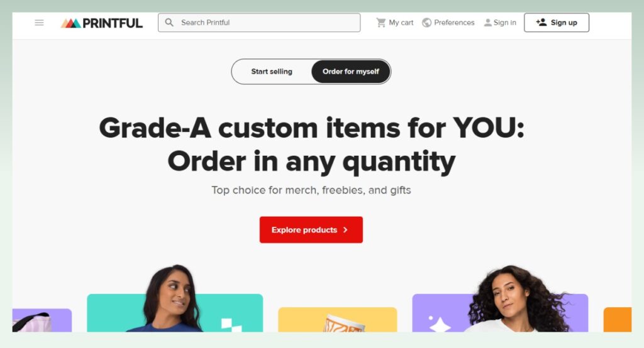Click the magnifying glass search icon
The height and width of the screenshot is (348, 644).
(x=169, y=23)
